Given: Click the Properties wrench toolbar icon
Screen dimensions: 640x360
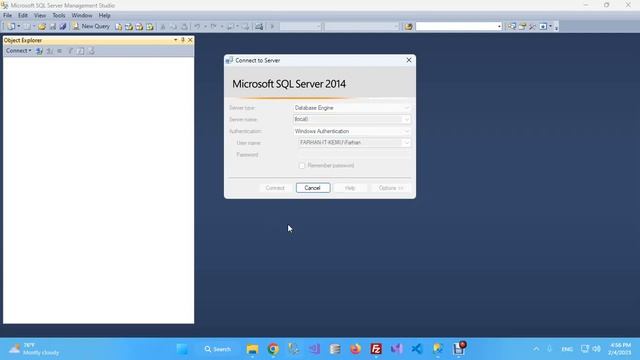Looking at the screenshot, I should click(532, 27).
